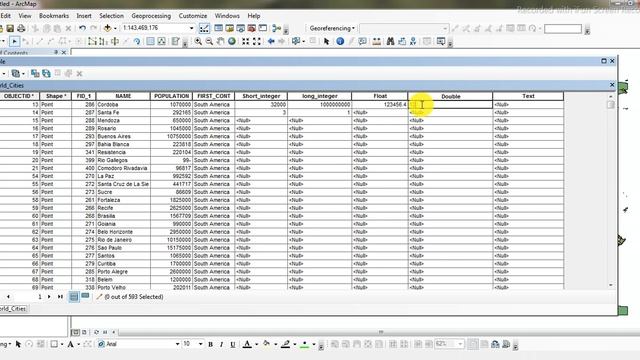640x360 pixels.
Task: Select the Edit tool arrow
Action: (x=14, y=41)
